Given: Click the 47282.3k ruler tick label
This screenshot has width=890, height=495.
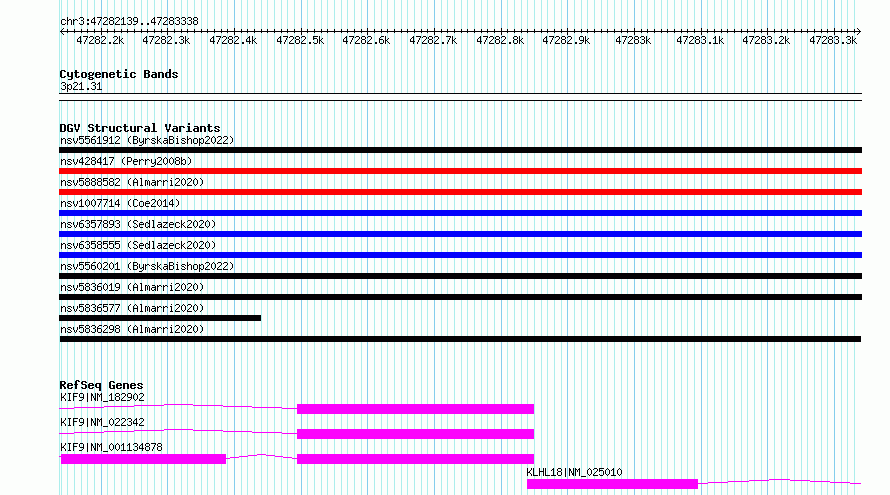Looking at the screenshot, I should point(166,41).
